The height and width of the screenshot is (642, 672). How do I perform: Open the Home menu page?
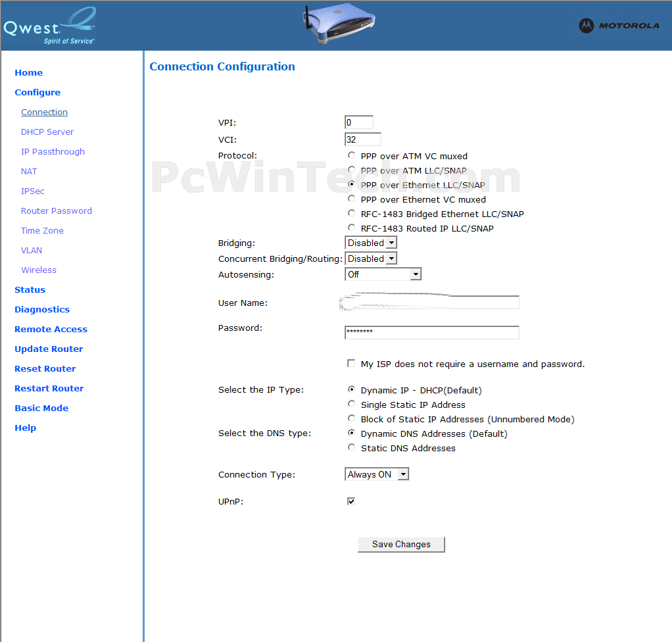pos(29,72)
